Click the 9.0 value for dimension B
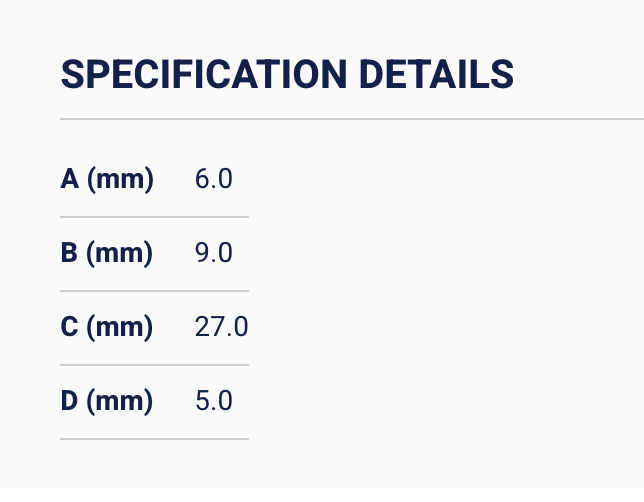This screenshot has height=502, width=644. pos(214,254)
